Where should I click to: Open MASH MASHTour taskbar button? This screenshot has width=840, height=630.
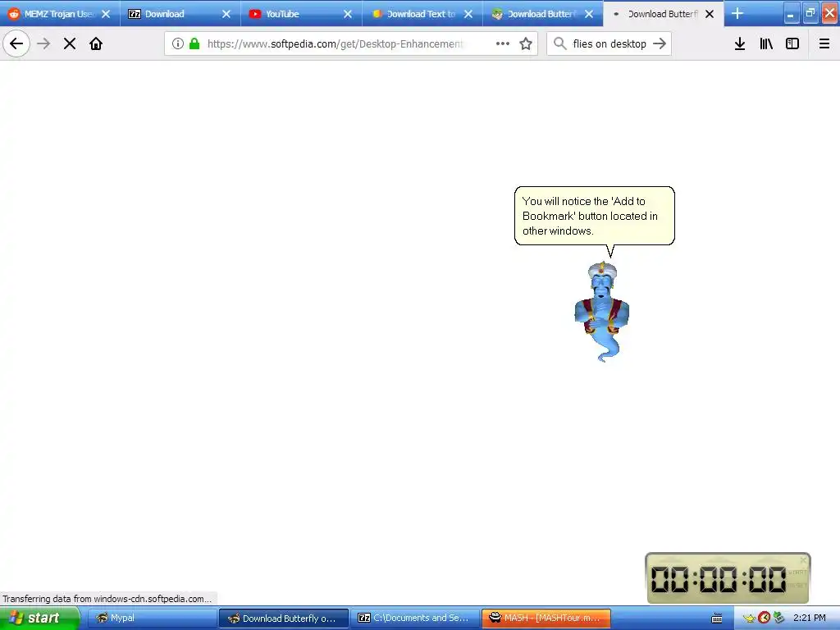click(x=546, y=619)
